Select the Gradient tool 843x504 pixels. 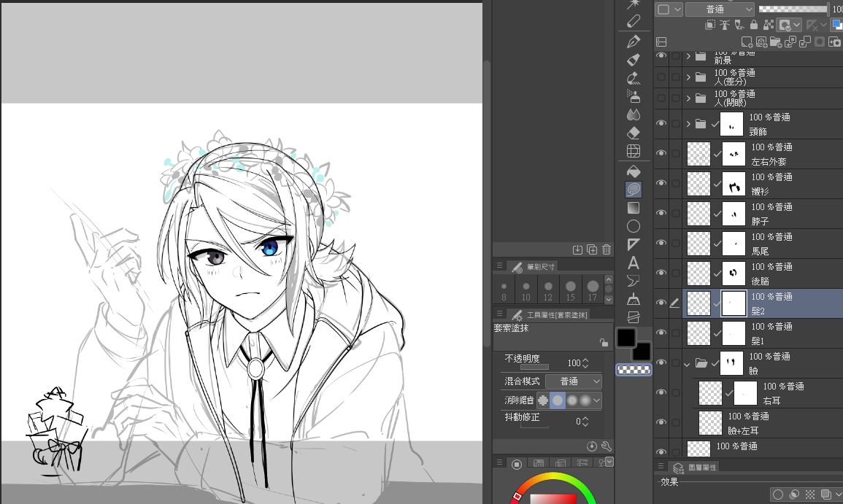click(x=634, y=208)
